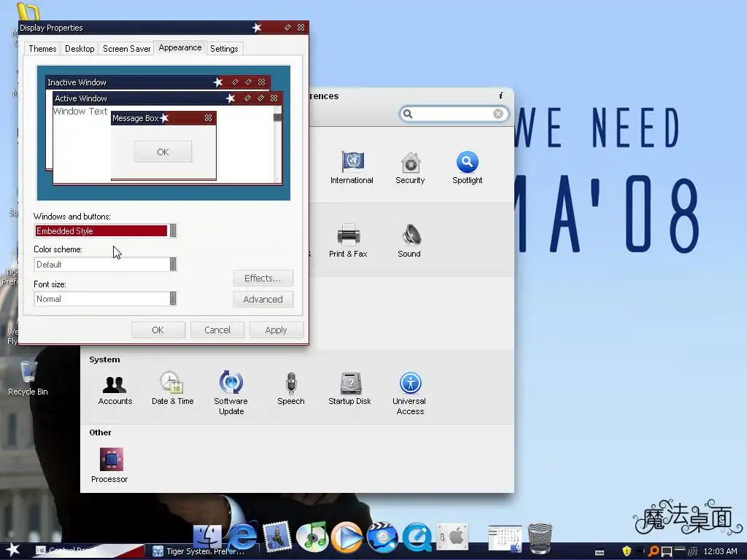Open Startup Disk preferences
Image resolution: width=747 pixels, height=560 pixels.
pyautogui.click(x=349, y=388)
